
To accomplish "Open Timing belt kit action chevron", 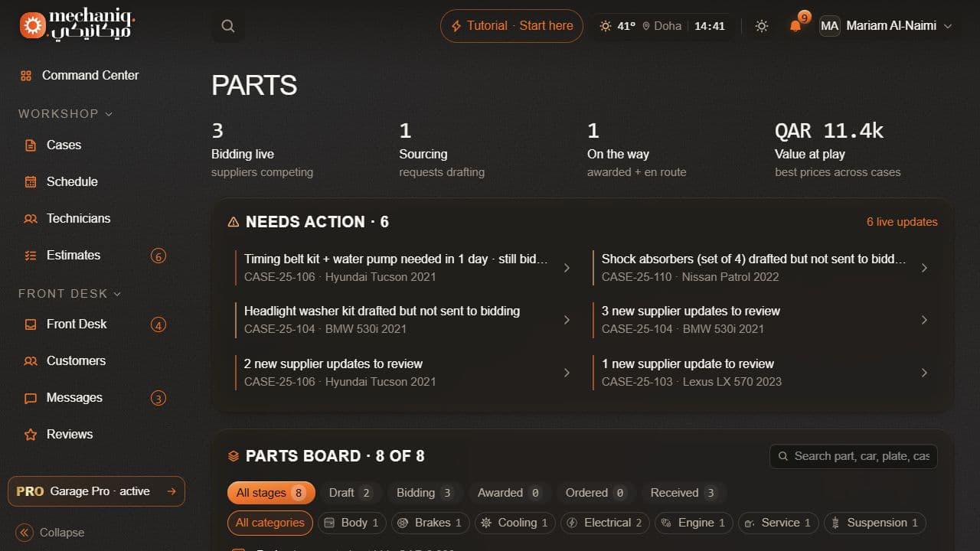I will [x=567, y=268].
